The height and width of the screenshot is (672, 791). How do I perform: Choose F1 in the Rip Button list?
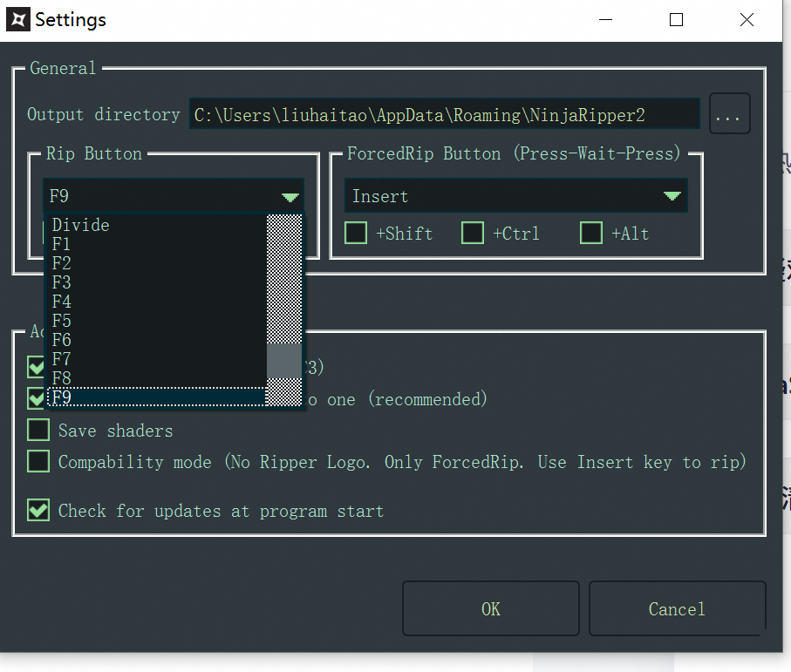(x=156, y=244)
